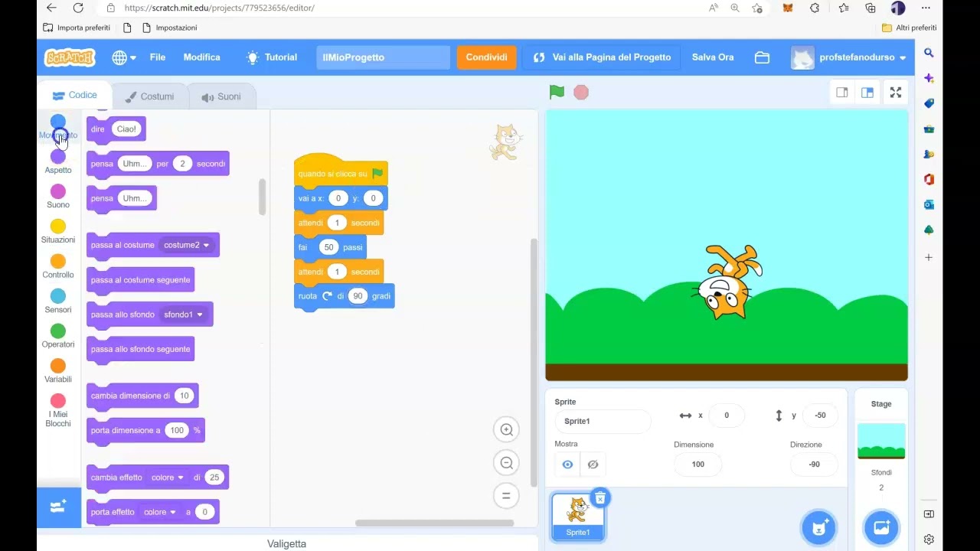This screenshot has height=551, width=980.
Task: Open Importa preferiti bookmark
Action: click(77, 28)
